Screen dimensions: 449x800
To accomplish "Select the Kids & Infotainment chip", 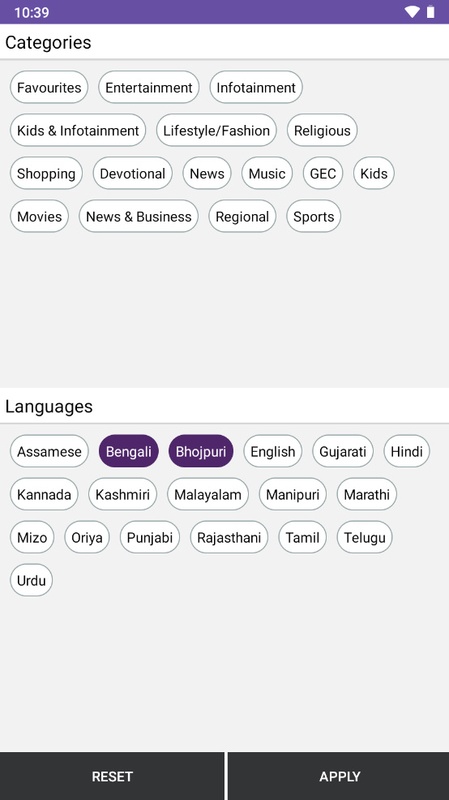I will click(x=78, y=130).
